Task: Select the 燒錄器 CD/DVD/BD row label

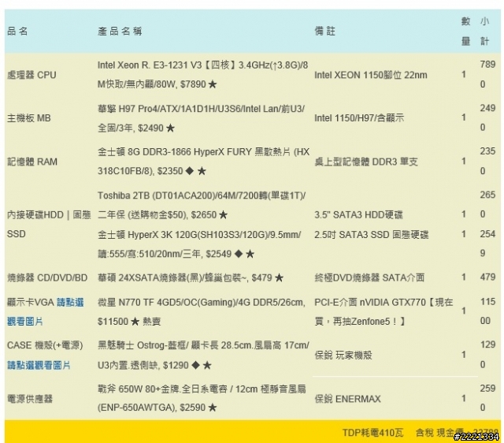Action: (x=47, y=277)
